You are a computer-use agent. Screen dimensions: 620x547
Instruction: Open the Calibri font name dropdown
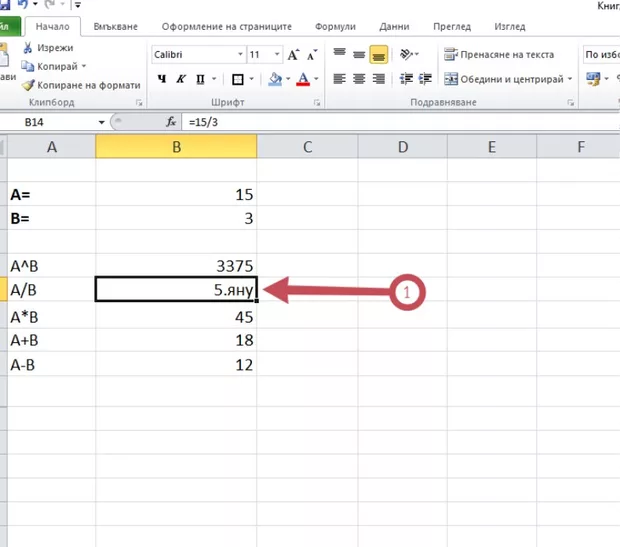coord(240,54)
